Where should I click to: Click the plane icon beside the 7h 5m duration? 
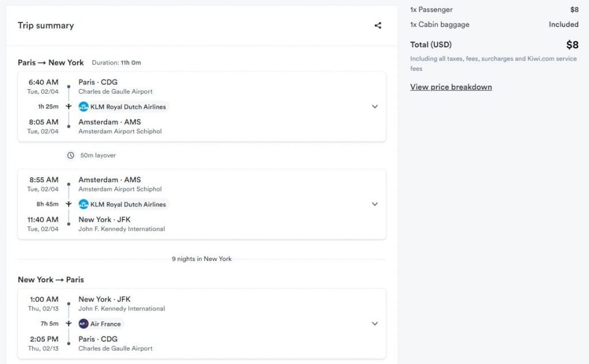pos(68,323)
